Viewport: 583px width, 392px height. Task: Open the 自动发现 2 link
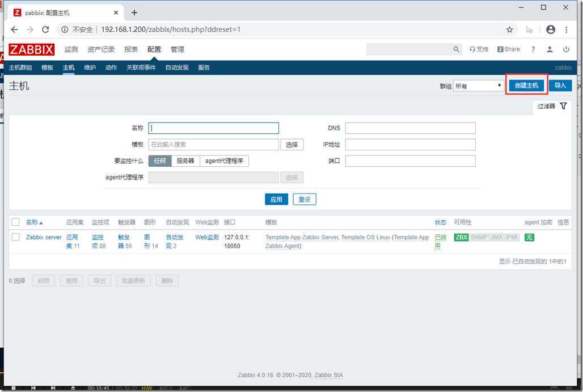(x=175, y=241)
